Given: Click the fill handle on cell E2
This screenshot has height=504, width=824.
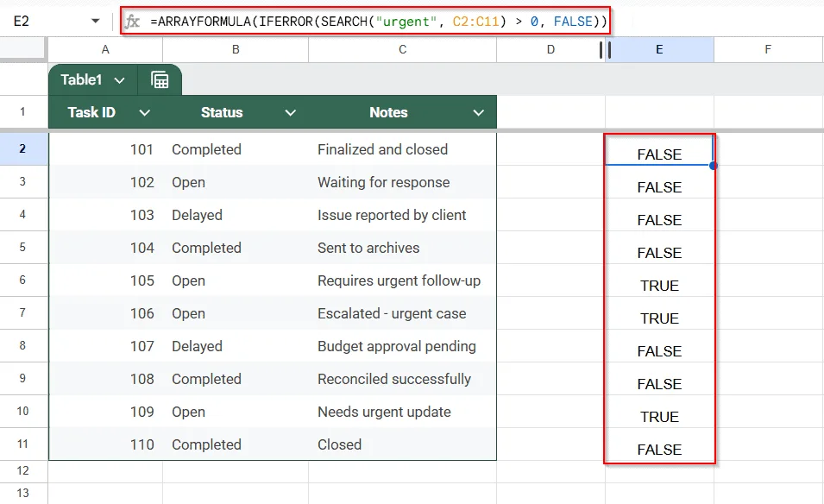Looking at the screenshot, I should tap(713, 166).
